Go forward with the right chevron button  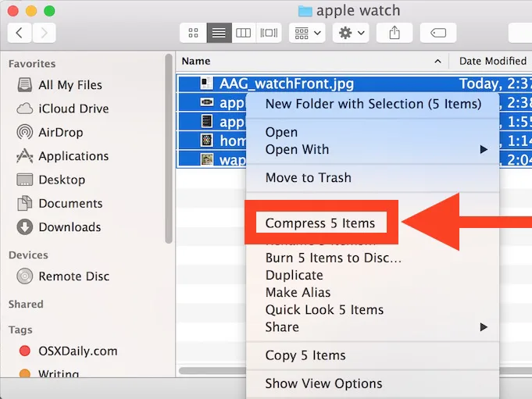tap(44, 33)
